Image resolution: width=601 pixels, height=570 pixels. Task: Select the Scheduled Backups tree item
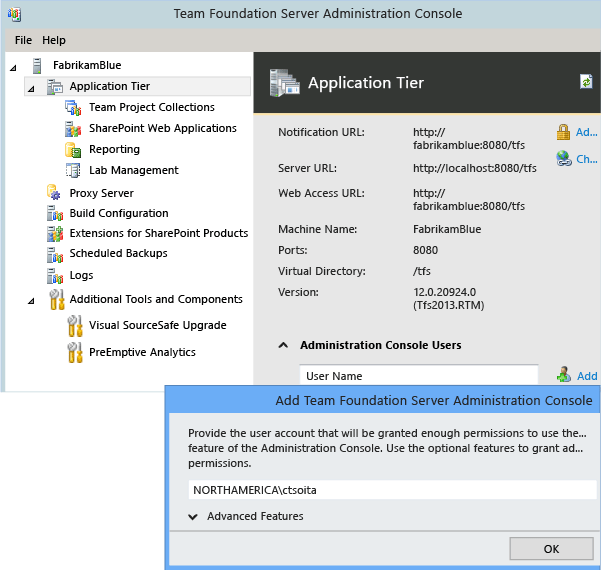[x=118, y=253]
